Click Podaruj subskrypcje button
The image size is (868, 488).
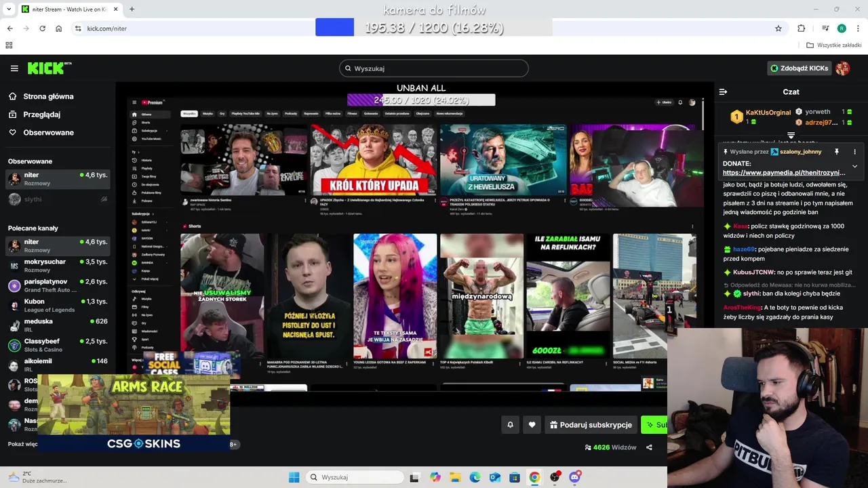click(591, 425)
